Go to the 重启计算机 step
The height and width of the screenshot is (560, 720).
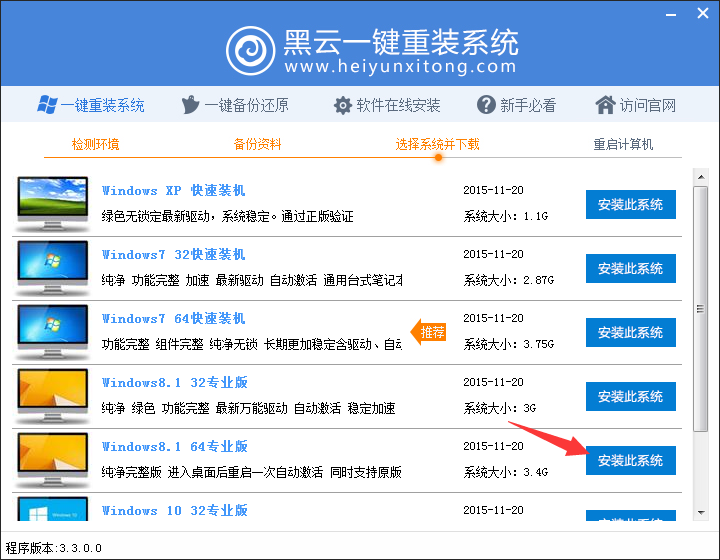point(623,145)
